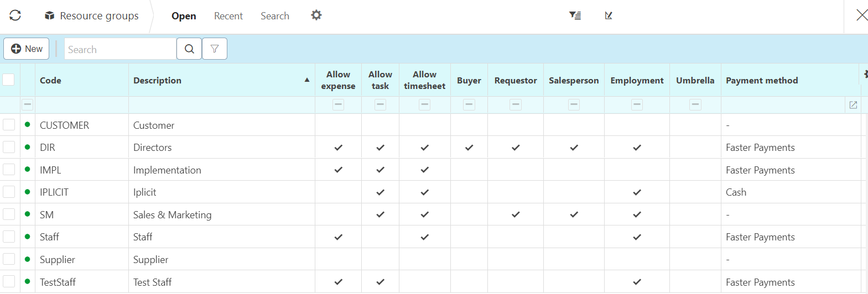
Task: Click the refresh icon in top bar
Action: (x=15, y=15)
